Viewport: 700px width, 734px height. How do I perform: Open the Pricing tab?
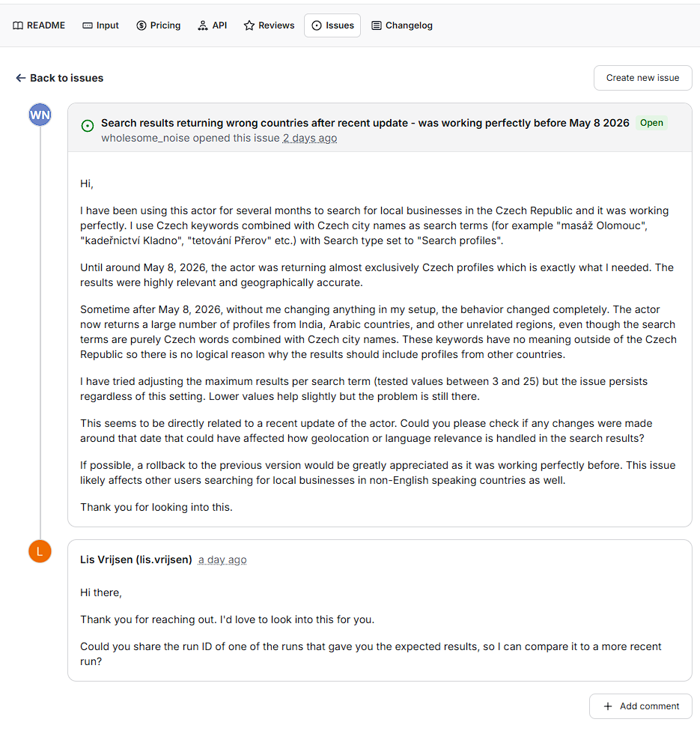(x=159, y=25)
